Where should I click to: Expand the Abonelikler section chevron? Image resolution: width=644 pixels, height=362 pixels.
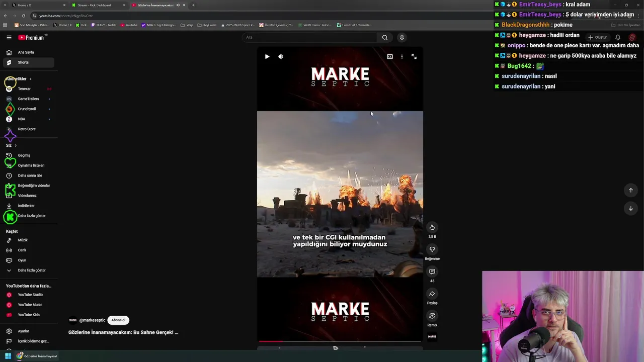click(30, 79)
